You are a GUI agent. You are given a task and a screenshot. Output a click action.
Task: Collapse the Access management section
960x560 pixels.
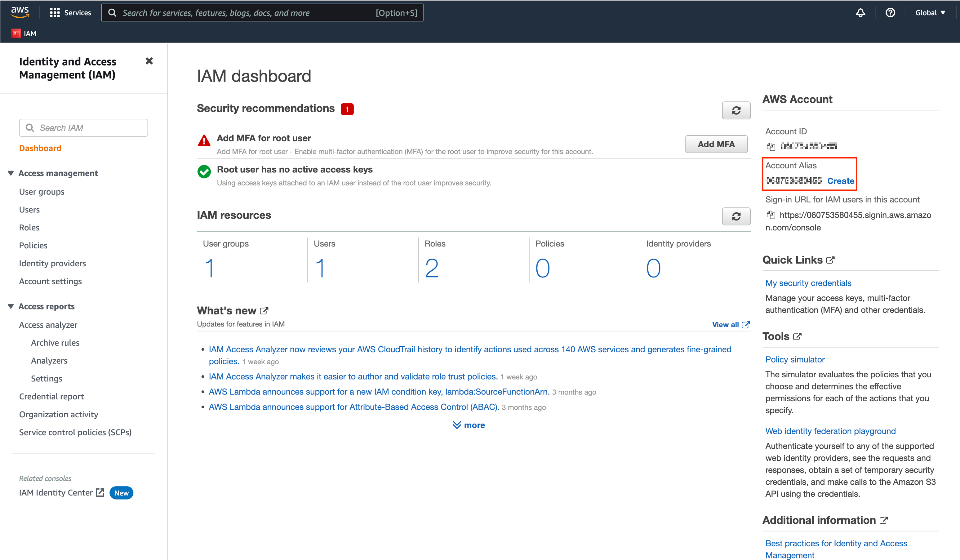click(11, 173)
